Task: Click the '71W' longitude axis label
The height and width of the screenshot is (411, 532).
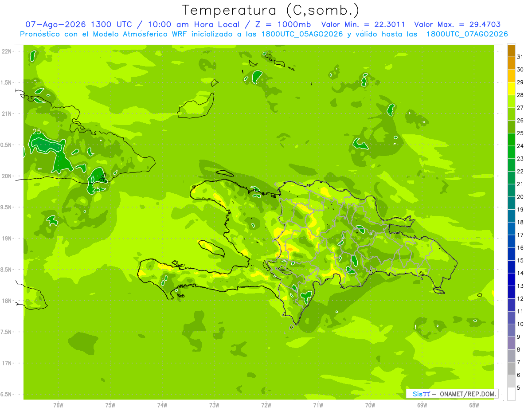Action: point(318,405)
